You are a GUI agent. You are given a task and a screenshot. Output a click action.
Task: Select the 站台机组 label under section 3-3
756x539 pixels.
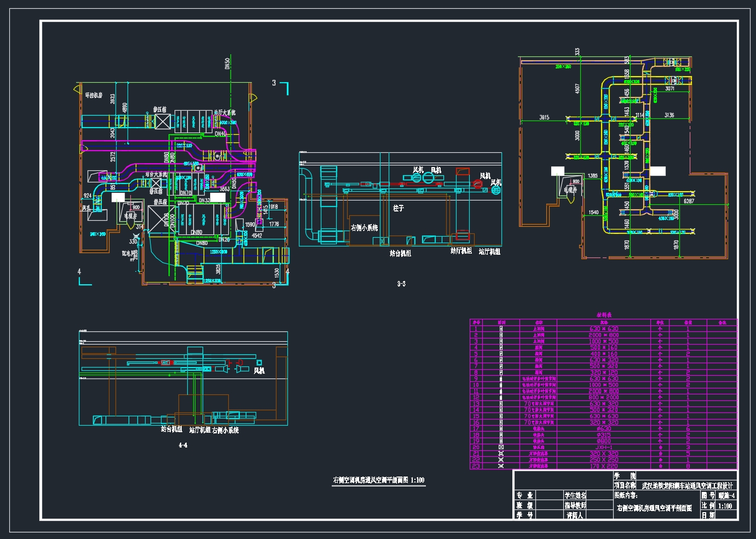400,254
